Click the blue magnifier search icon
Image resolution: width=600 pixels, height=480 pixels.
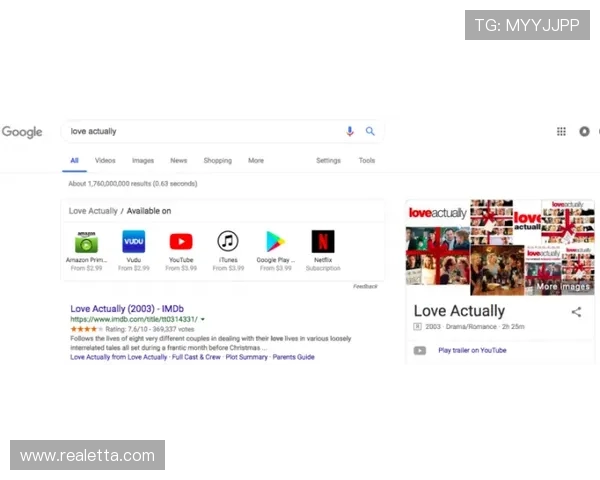370,131
